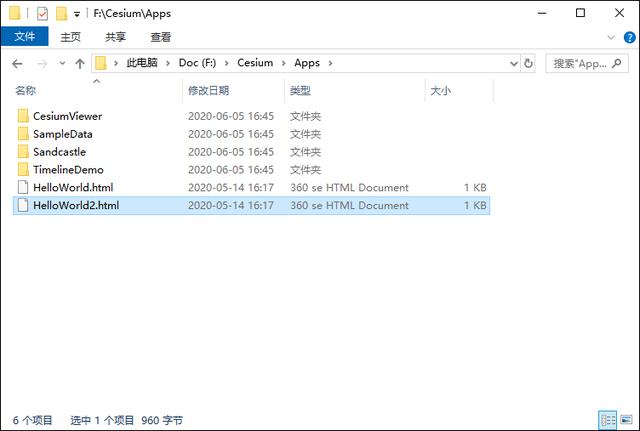Click CesiumViewer's date 2020-06-05 16:45
This screenshot has height=431, width=640.
231,116
